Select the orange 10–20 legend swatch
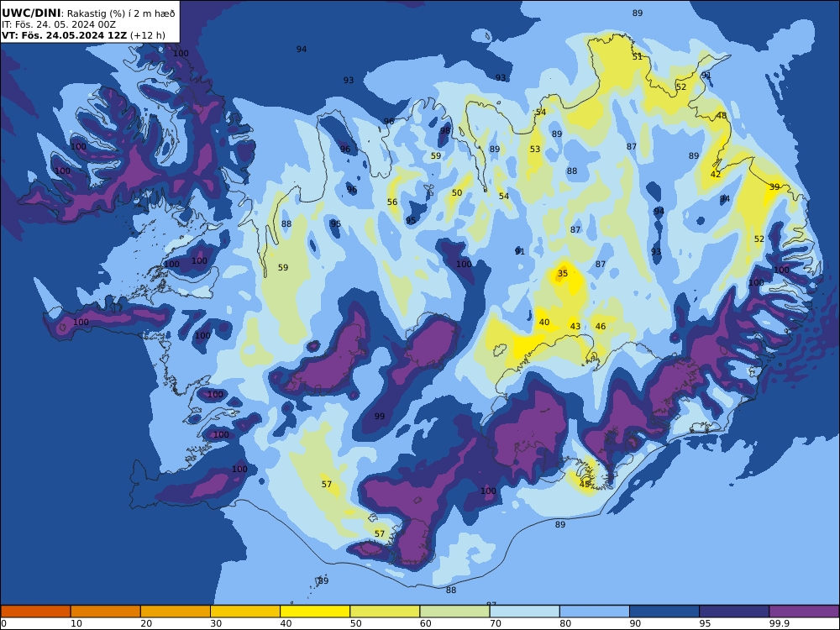The image size is (840, 630). (x=106, y=612)
